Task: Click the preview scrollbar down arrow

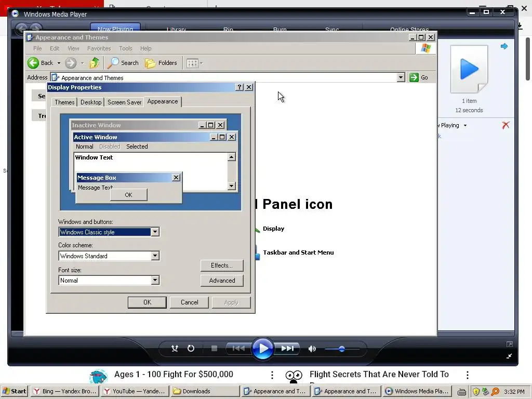Action: (x=231, y=186)
